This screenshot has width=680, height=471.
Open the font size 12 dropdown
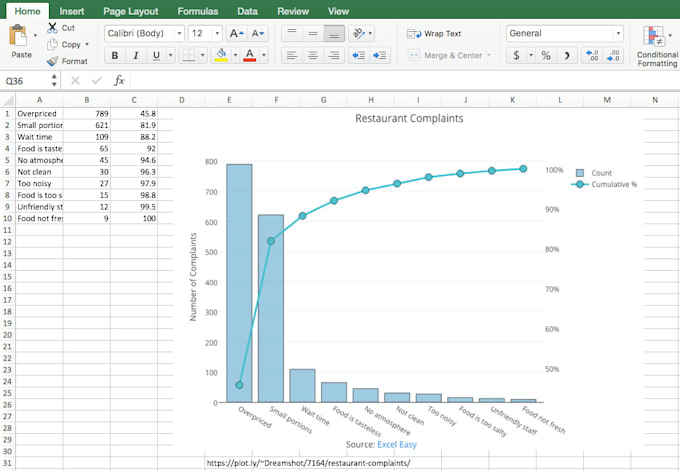217,33
